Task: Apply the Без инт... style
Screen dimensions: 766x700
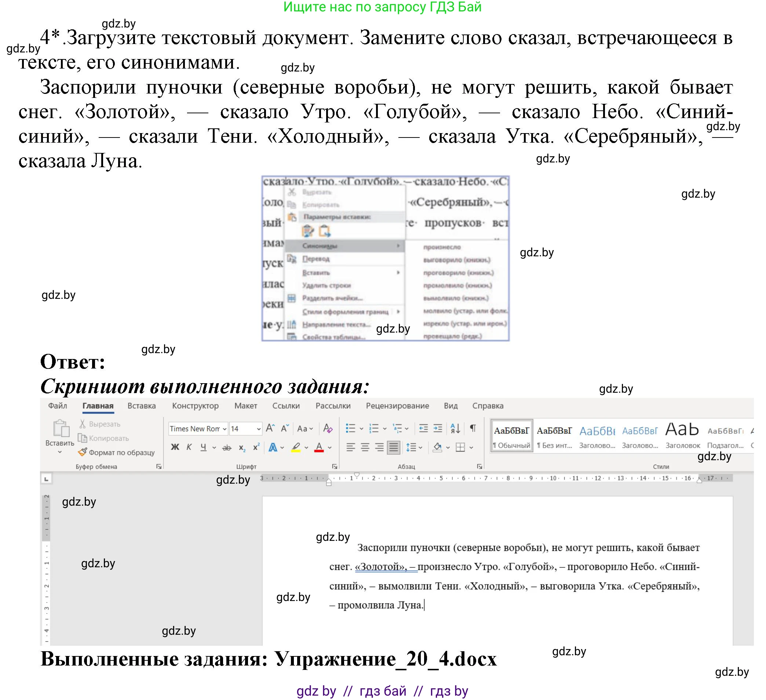Action: click(554, 436)
